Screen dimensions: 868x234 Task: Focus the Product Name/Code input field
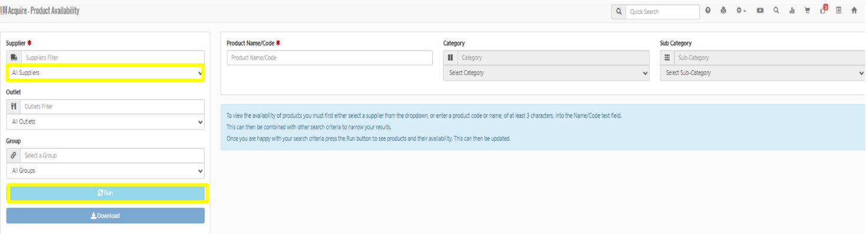[x=330, y=58]
